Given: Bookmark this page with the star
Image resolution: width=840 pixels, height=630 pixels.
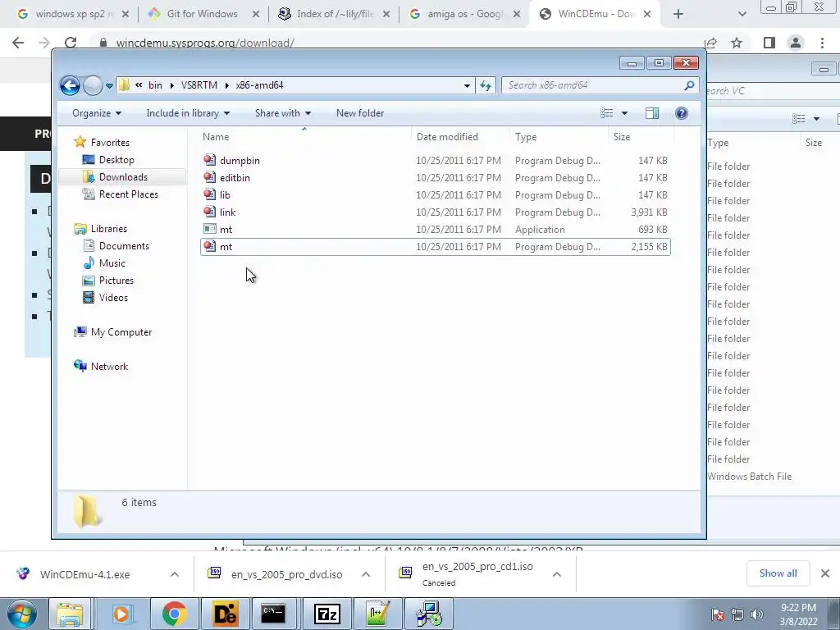Looking at the screenshot, I should (x=737, y=43).
